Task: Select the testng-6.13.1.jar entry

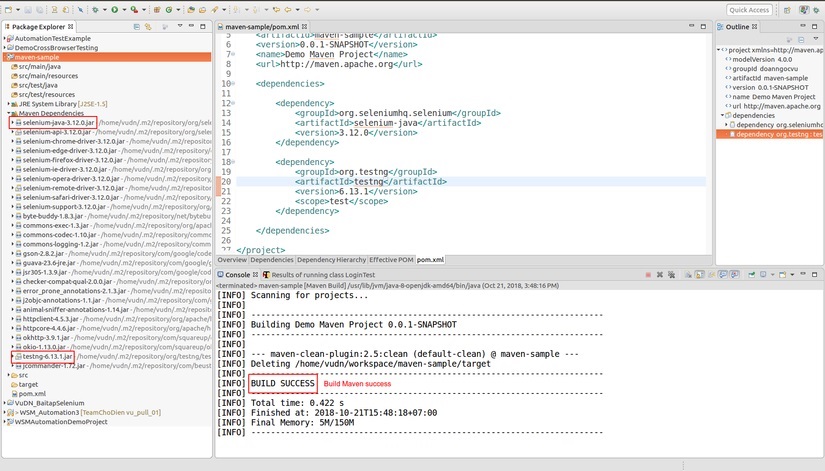Action: tap(47, 356)
